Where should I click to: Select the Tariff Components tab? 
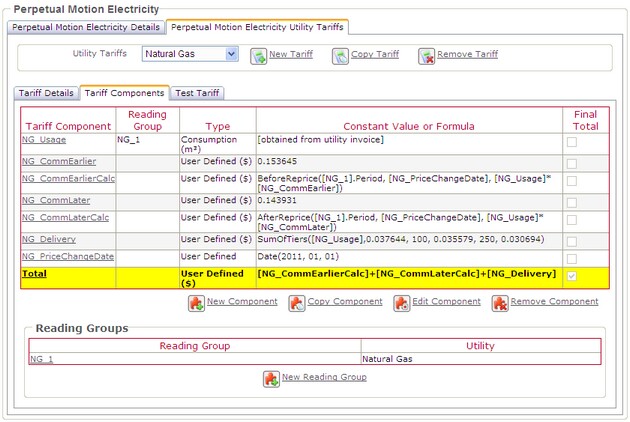tap(125, 93)
